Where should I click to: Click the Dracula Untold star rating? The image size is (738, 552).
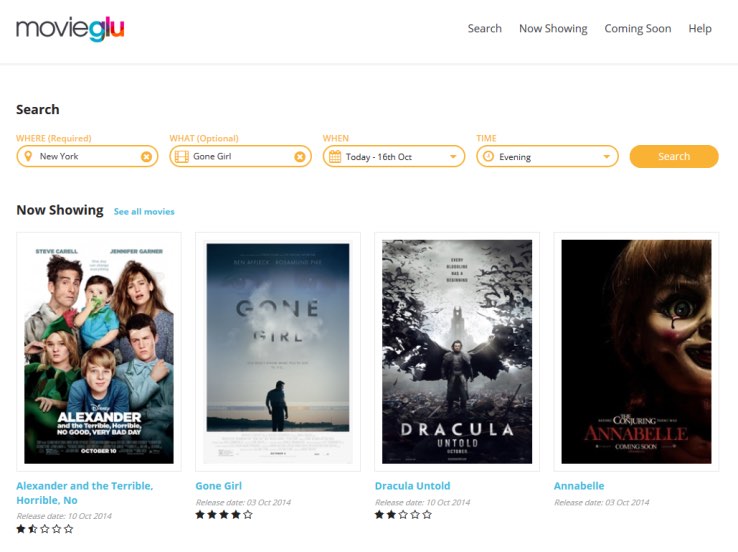(403, 515)
